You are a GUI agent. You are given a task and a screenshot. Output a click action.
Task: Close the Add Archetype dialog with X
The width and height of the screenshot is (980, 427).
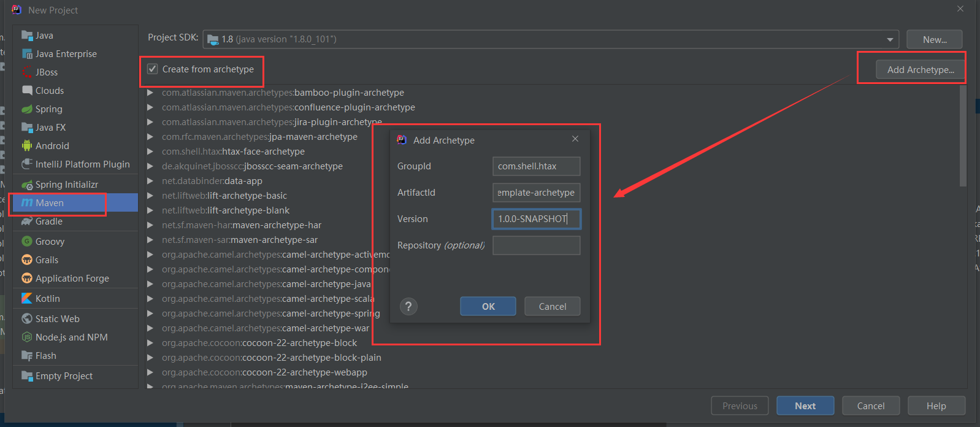click(x=575, y=139)
